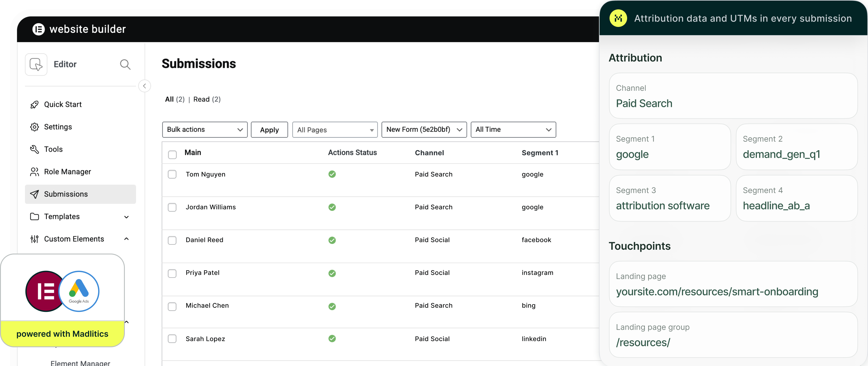The image size is (868, 366).
Task: Click the Role Manager people icon
Action: [x=34, y=172]
